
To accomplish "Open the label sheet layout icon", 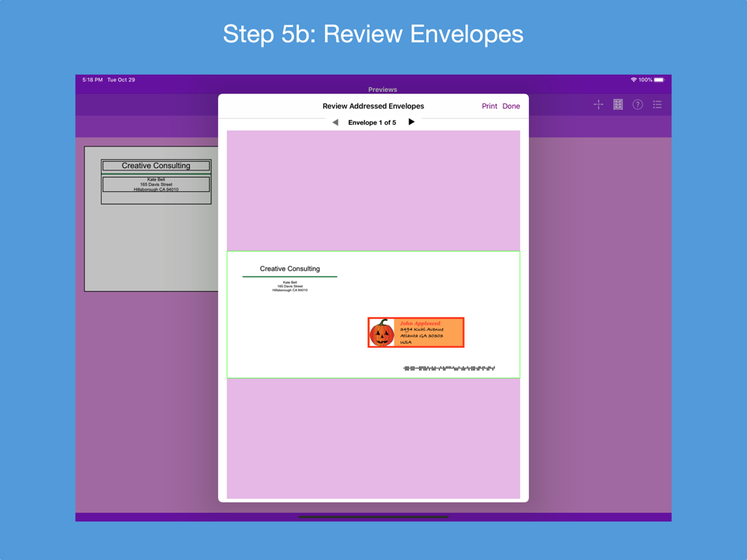I will click(x=618, y=105).
